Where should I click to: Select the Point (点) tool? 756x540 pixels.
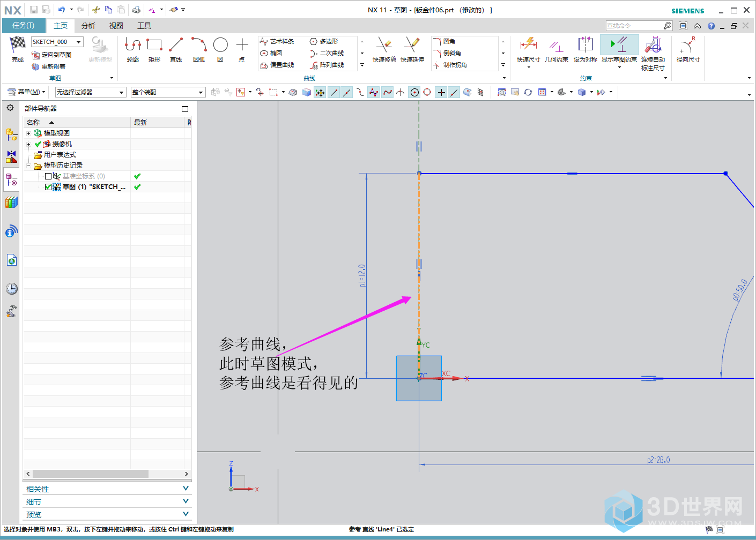(242, 50)
